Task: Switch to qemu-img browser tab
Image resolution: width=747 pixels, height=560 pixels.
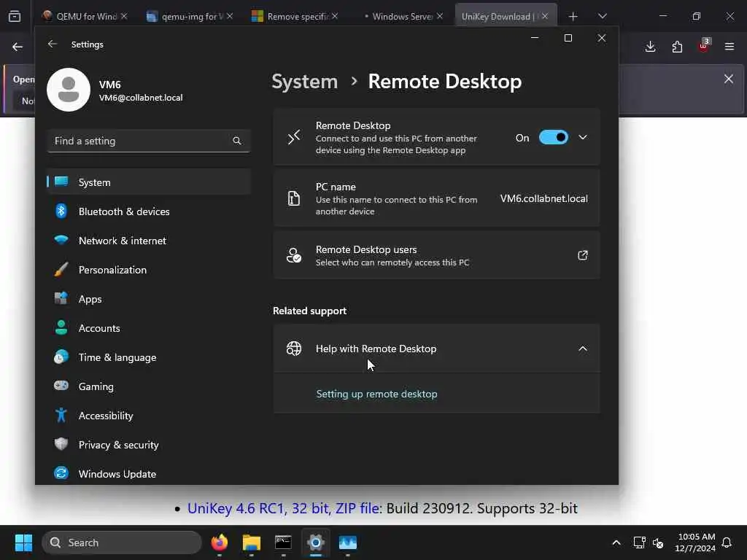Action: (189, 16)
